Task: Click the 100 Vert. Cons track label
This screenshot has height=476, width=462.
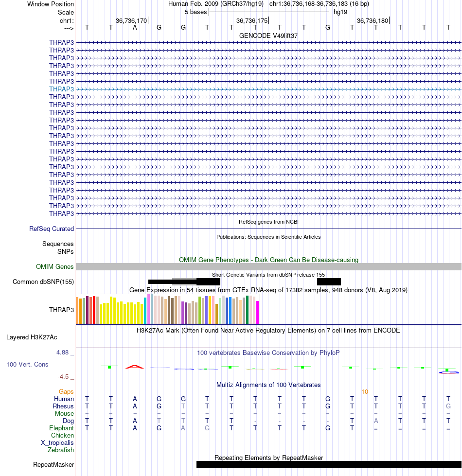Action: click(x=27, y=364)
